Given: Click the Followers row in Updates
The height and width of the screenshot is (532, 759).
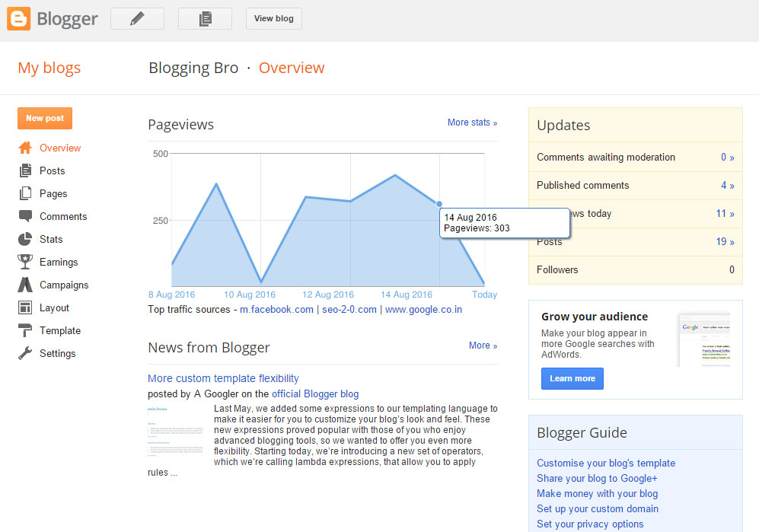Looking at the screenshot, I should 636,270.
